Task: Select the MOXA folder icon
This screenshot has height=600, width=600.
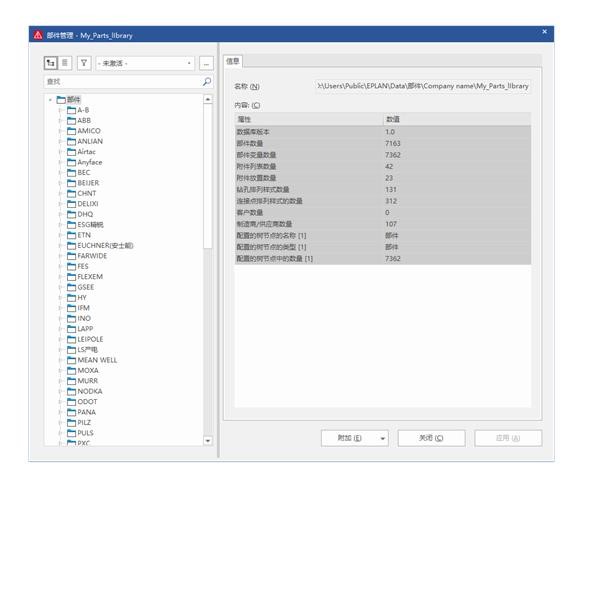Action: tap(72, 370)
